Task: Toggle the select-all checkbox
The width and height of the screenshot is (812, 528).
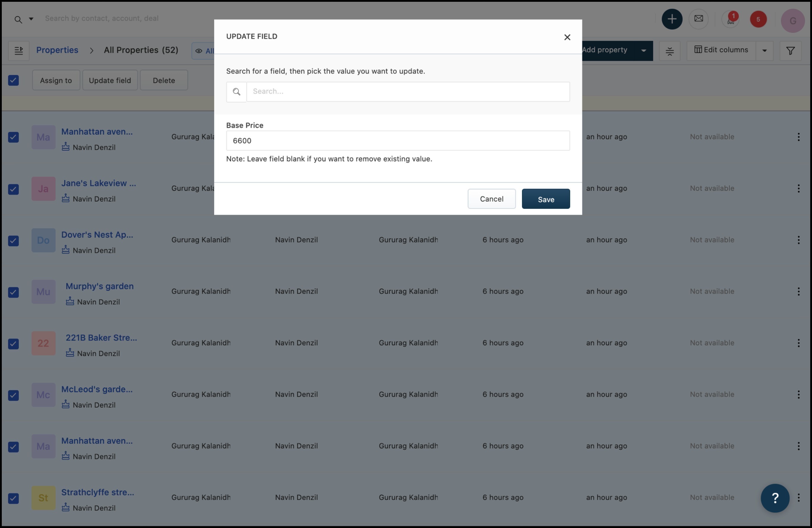Action: pyautogui.click(x=13, y=81)
